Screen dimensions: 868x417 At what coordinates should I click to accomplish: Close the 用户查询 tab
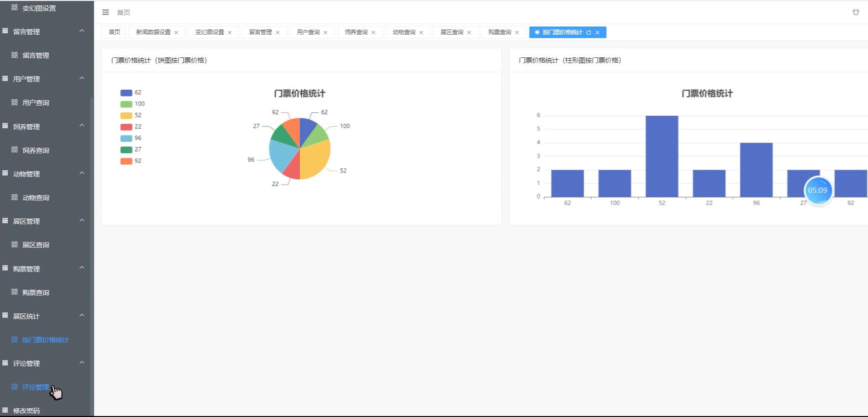click(x=325, y=32)
